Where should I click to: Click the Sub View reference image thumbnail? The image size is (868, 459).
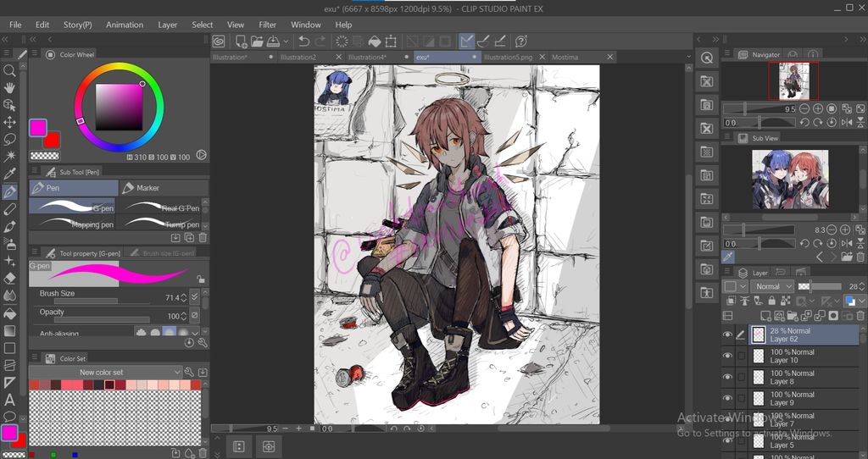coord(790,180)
